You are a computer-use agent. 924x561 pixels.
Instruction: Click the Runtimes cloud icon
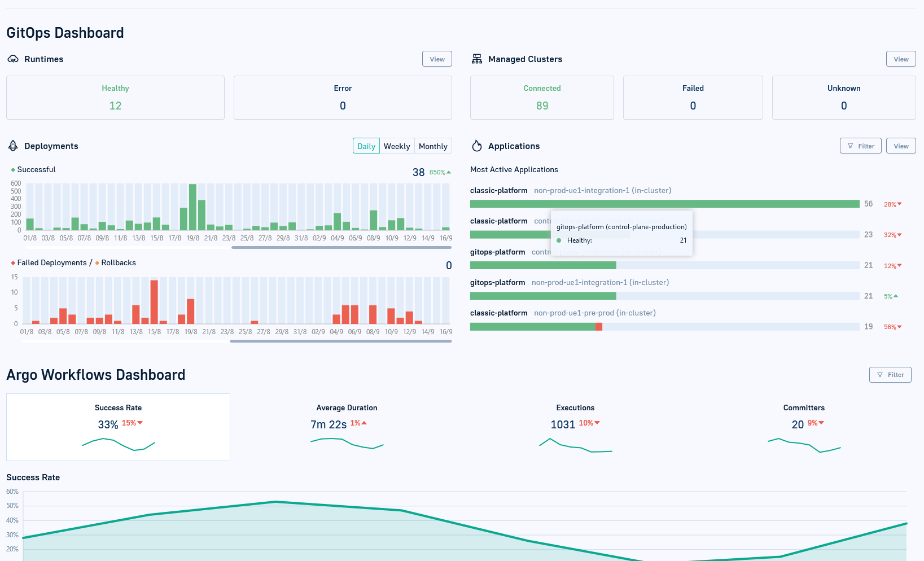(x=12, y=59)
